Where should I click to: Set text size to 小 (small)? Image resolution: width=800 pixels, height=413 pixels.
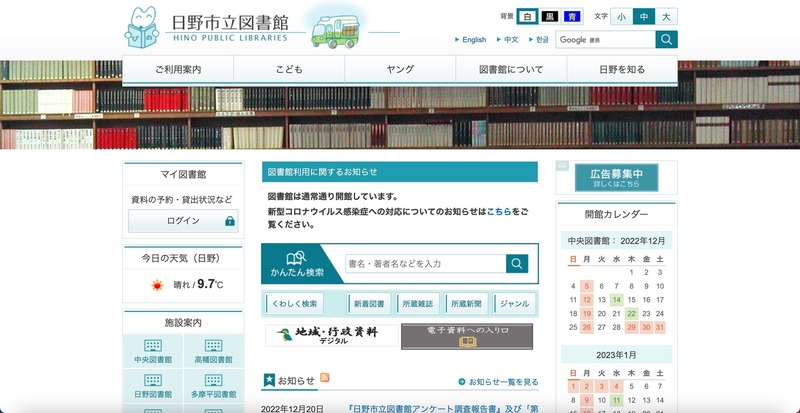point(621,17)
